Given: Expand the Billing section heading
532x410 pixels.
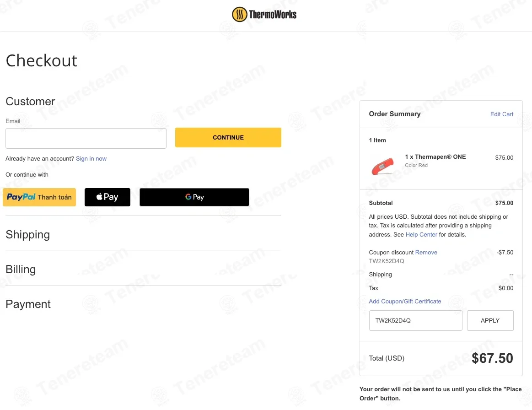Looking at the screenshot, I should 21,269.
